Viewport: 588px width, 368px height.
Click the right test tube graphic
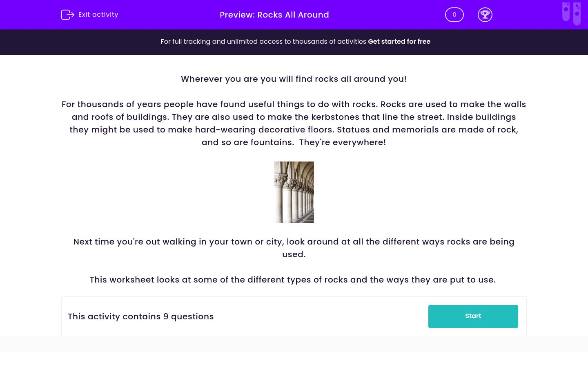click(577, 13)
